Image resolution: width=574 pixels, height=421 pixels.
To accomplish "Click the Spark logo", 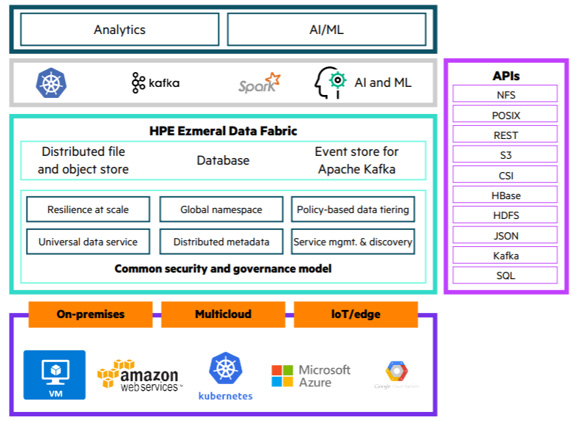I will point(259,83).
